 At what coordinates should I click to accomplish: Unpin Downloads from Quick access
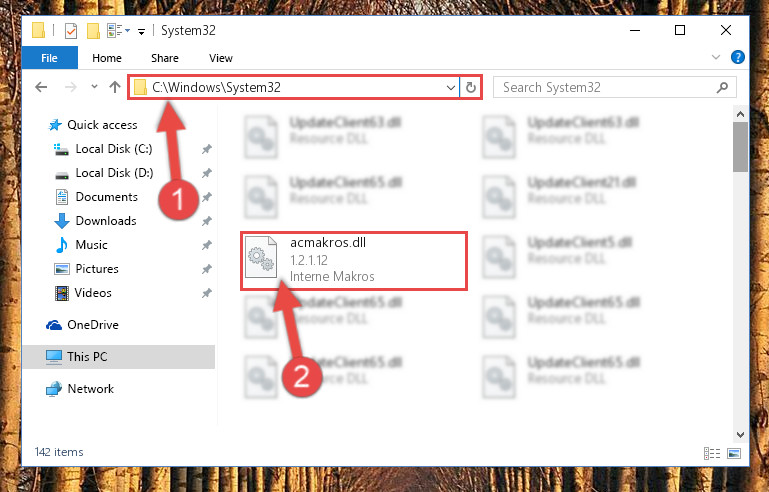point(207,221)
